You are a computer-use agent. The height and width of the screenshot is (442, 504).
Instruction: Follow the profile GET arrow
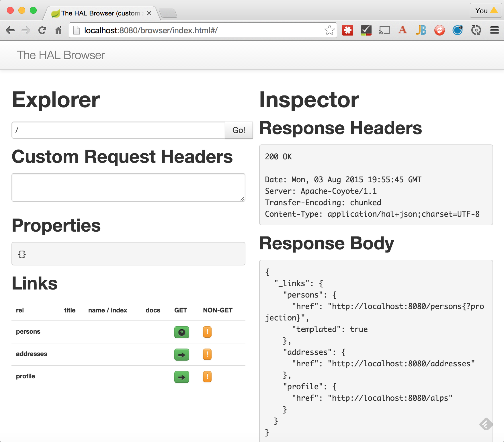(181, 377)
